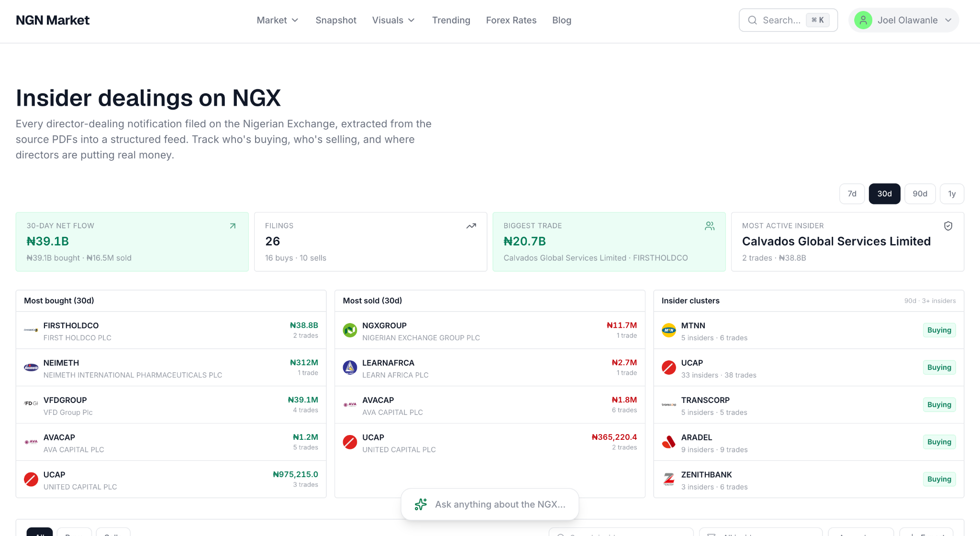Click the ₦20.7B biggest trade value

click(x=524, y=241)
